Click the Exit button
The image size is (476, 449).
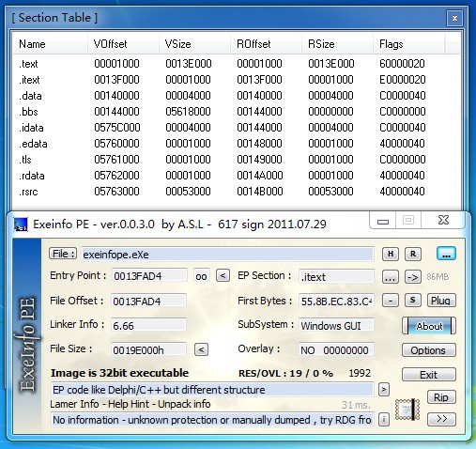(x=429, y=375)
